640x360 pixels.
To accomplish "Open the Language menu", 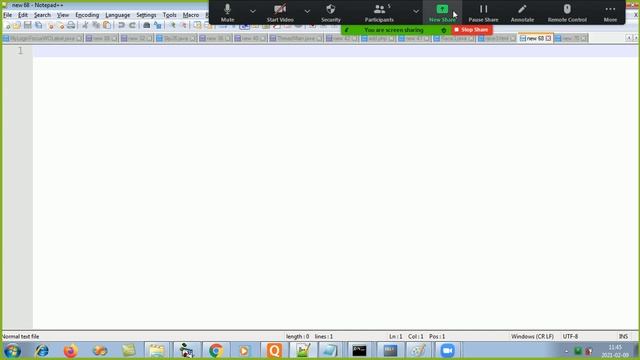I will [x=118, y=15].
